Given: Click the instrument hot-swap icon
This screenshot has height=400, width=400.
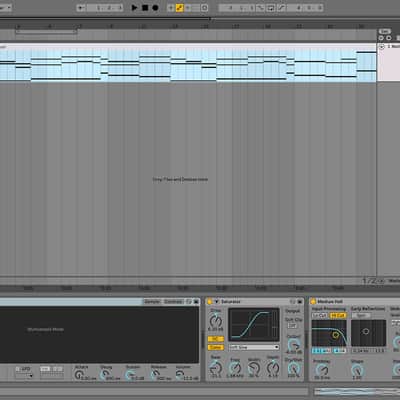Looking at the screenshot, I should click(189, 302).
